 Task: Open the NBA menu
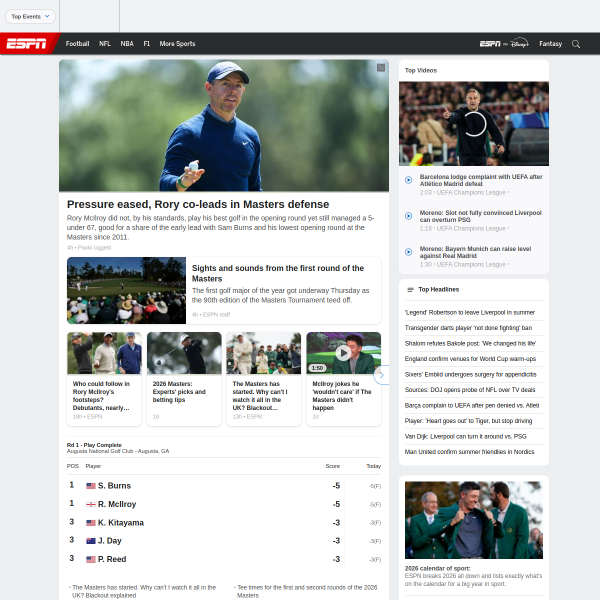click(x=127, y=44)
